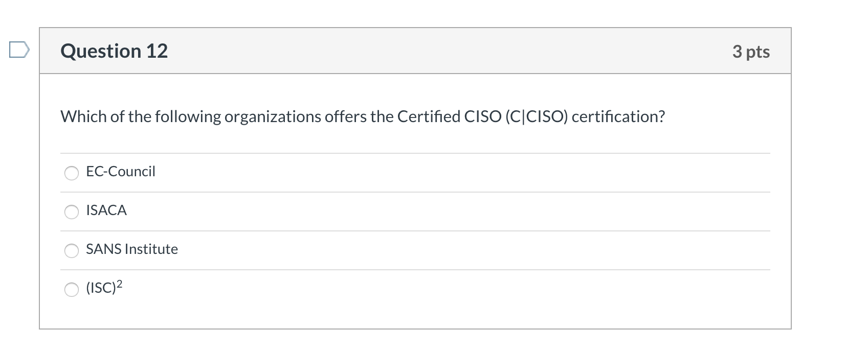Choose the ISACA radio button
The height and width of the screenshot is (352, 868).
point(72,212)
